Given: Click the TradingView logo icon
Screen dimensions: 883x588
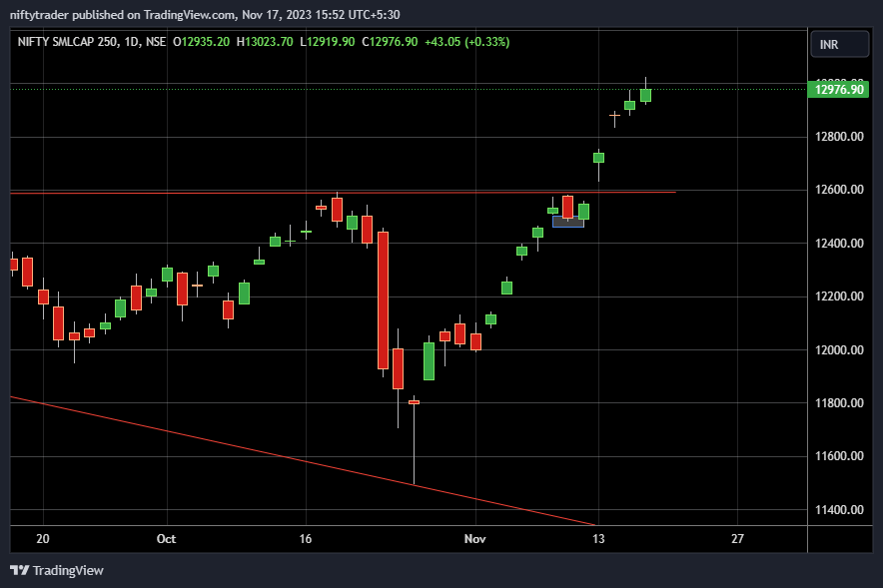Looking at the screenshot, I should click(x=20, y=571).
